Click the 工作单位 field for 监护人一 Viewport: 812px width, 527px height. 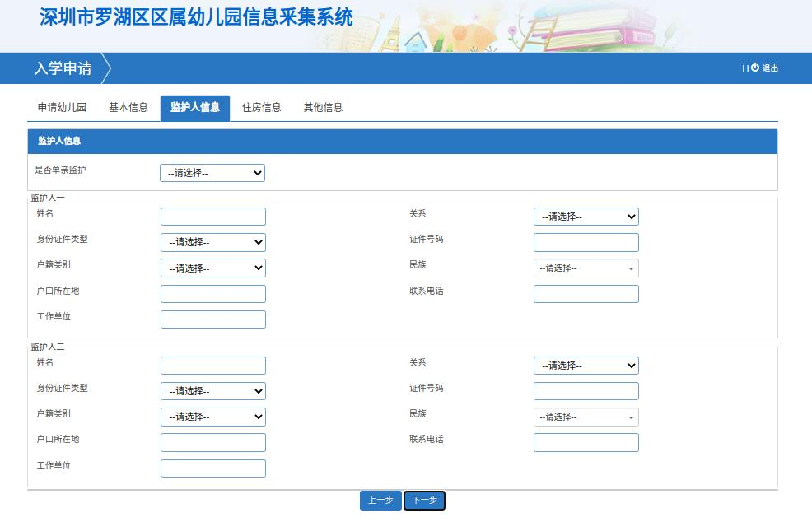[212, 319]
